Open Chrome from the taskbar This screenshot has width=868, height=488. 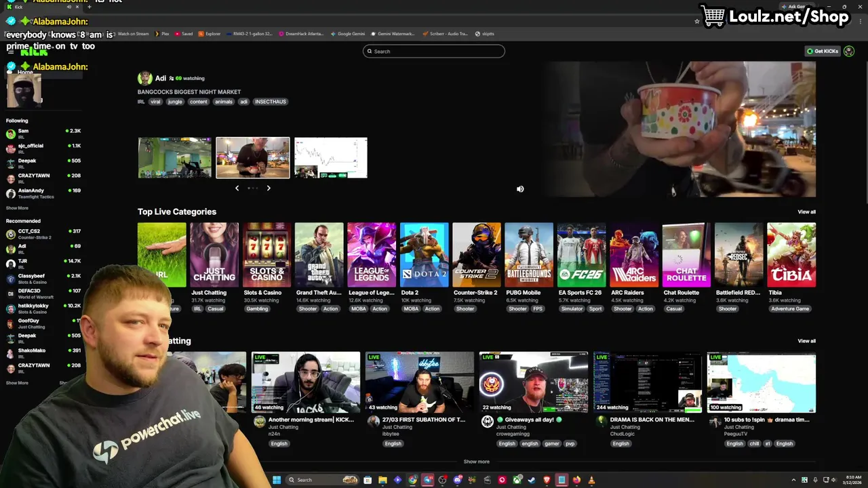tap(412, 480)
